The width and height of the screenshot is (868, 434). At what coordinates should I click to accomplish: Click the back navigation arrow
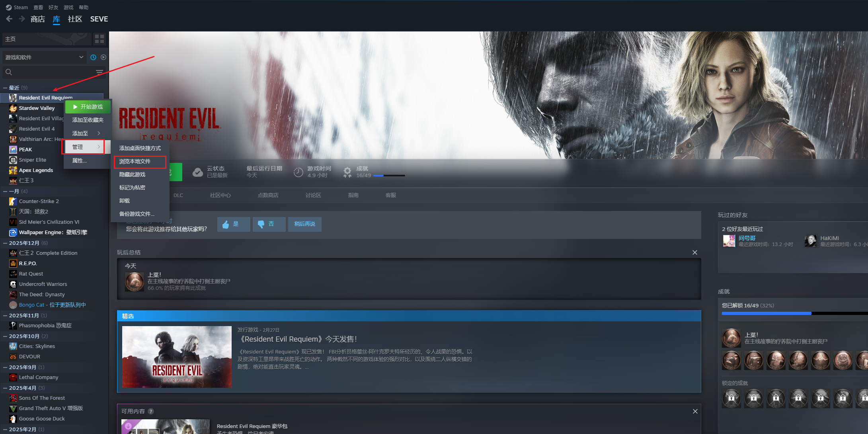tap(9, 19)
